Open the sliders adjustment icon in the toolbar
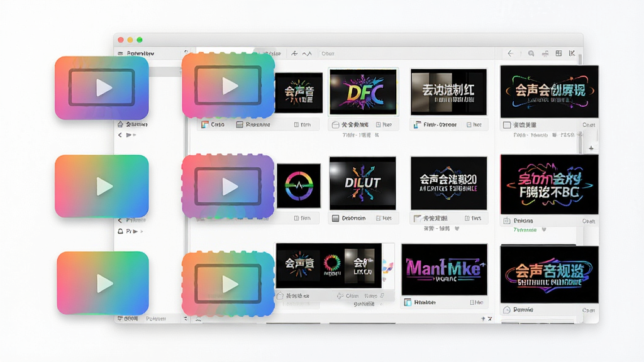This screenshot has width=644, height=362. [x=545, y=53]
